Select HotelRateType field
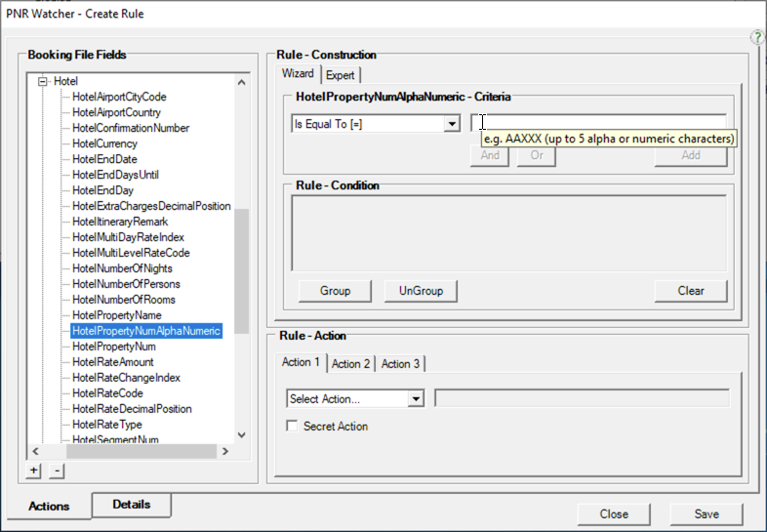This screenshot has width=767, height=532. click(x=107, y=425)
